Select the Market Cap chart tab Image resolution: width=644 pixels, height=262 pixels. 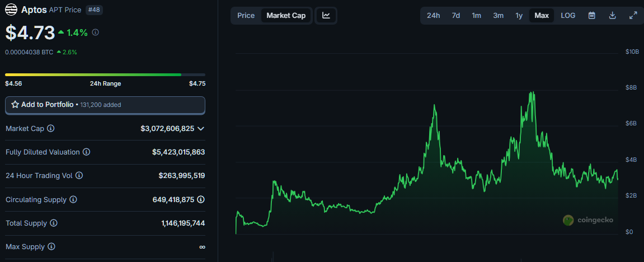[x=286, y=16]
